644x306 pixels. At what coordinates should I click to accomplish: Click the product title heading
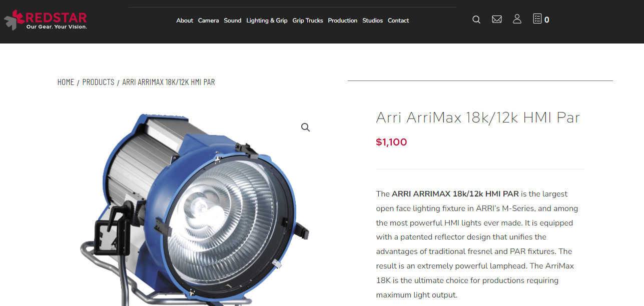point(478,117)
